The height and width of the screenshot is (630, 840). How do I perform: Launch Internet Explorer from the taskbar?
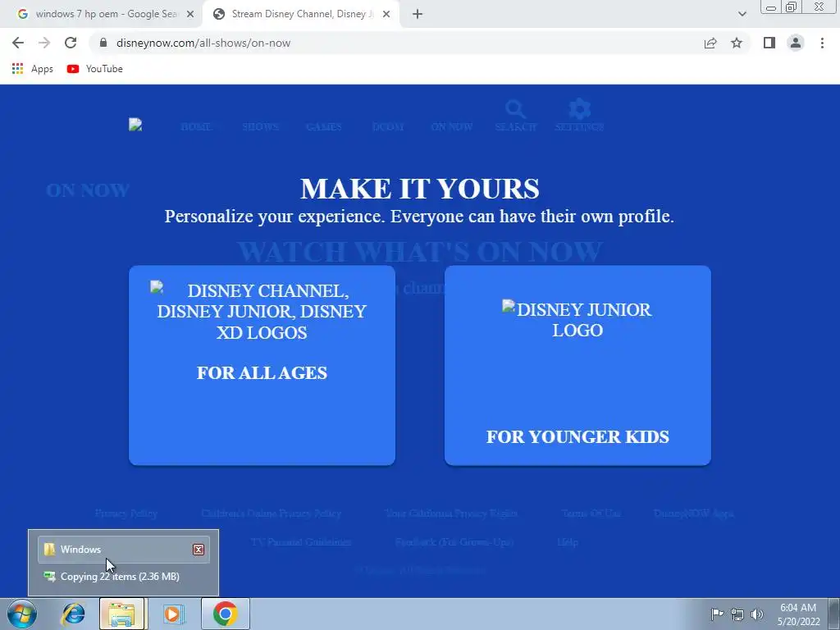(73, 614)
